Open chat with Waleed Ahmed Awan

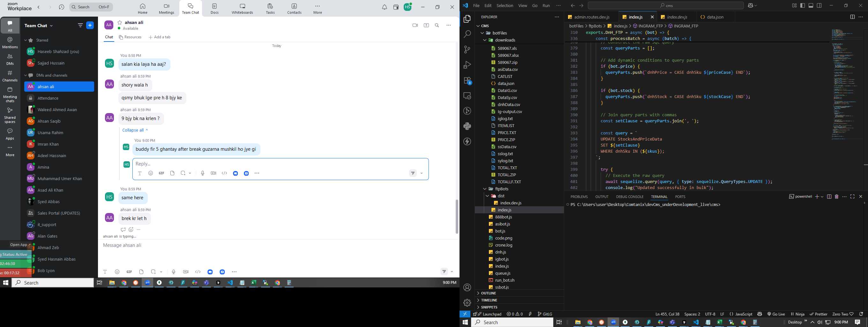tap(59, 110)
